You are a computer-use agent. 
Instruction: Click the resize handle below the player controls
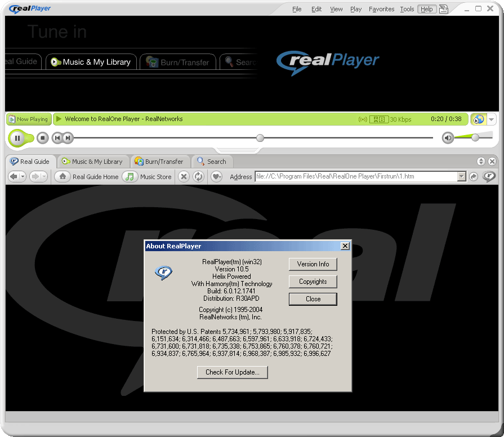coord(238,150)
